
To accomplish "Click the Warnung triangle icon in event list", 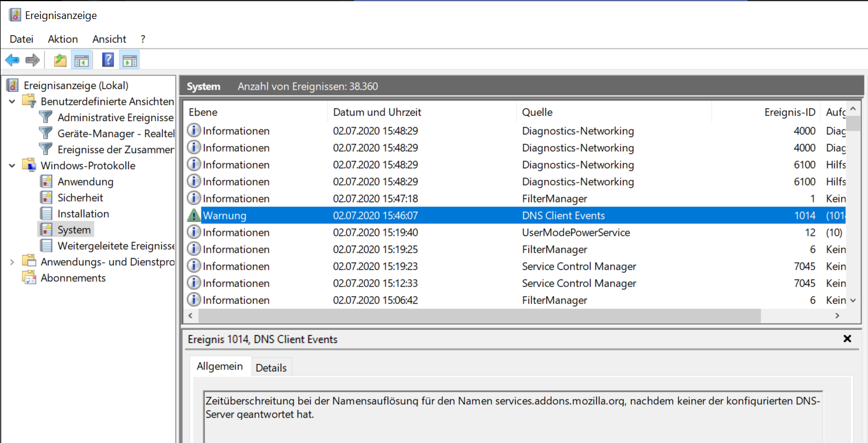I will click(194, 216).
